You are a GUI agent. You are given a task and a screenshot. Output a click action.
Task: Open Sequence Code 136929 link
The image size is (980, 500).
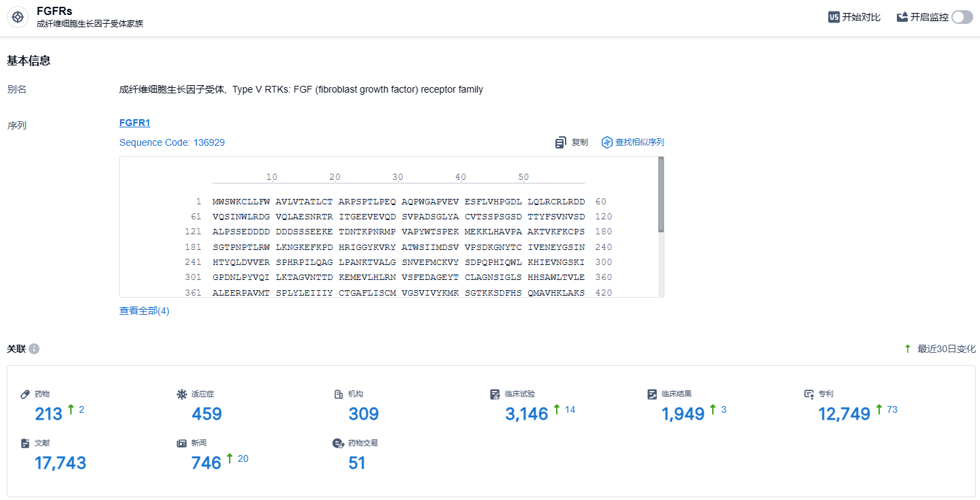[x=172, y=142]
